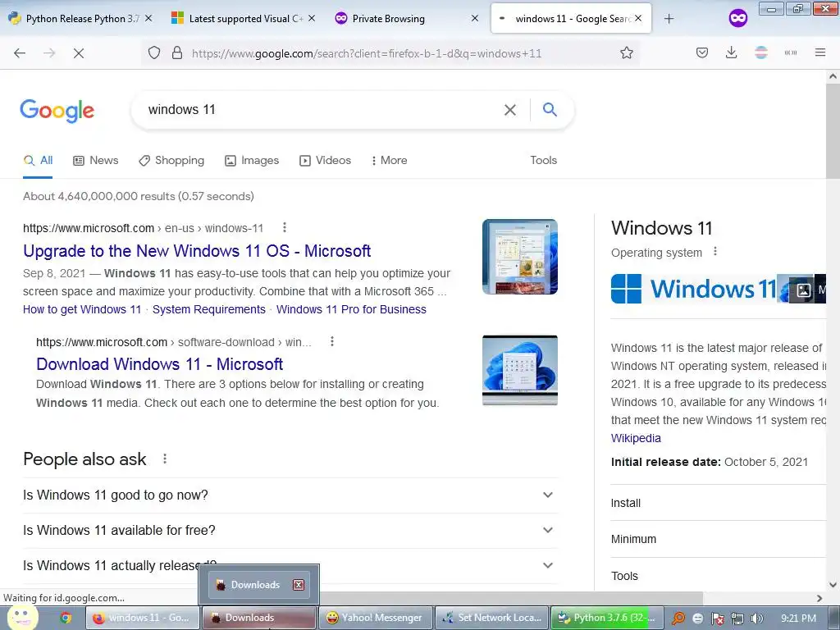Open the System Requirements sitelink

point(209,309)
